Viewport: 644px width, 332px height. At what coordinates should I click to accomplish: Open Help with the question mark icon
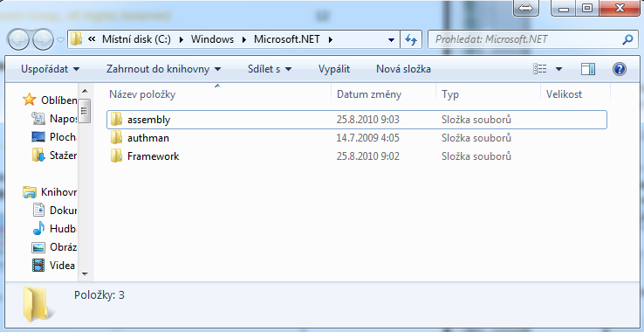(x=619, y=69)
